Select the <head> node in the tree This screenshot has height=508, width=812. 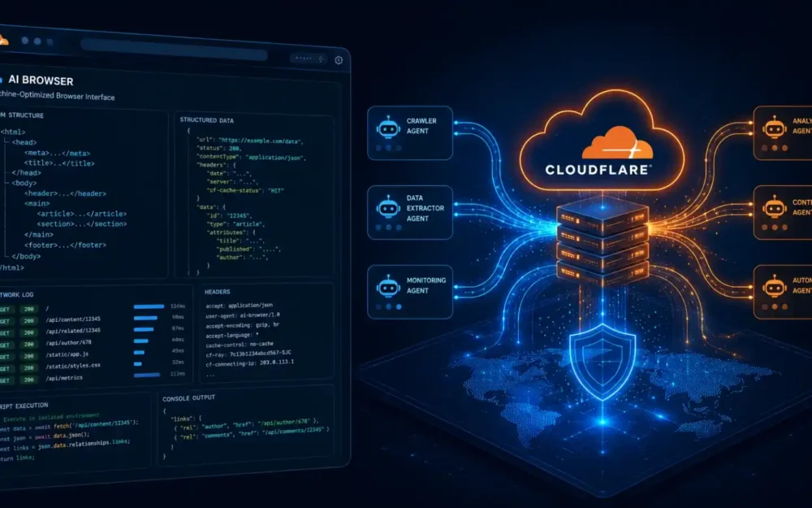[x=24, y=142]
